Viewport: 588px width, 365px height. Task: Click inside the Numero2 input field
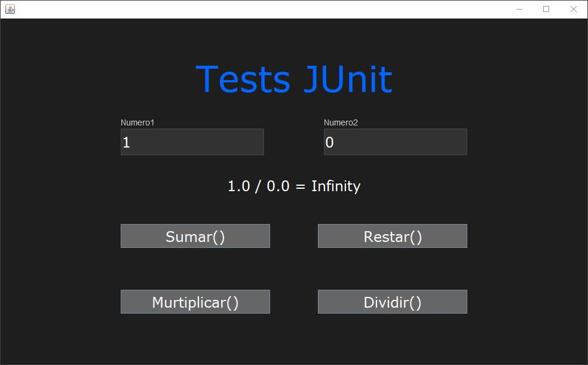[395, 142]
